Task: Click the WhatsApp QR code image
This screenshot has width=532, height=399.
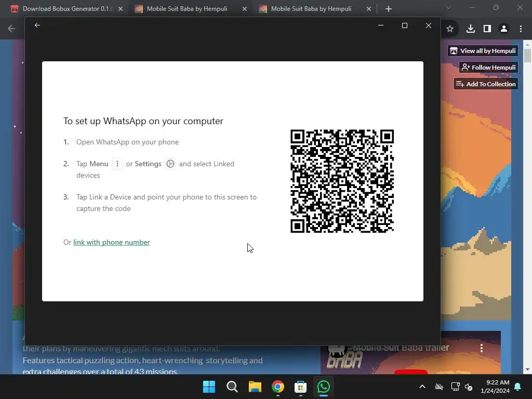Action: click(342, 181)
